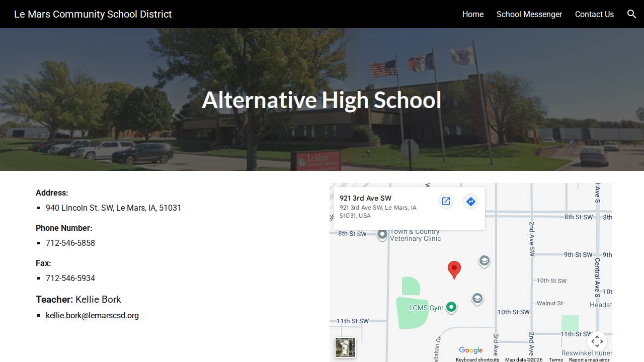Click the open-in-new-window icon on map card
Viewport: 644px width, 362px height.
tap(446, 201)
